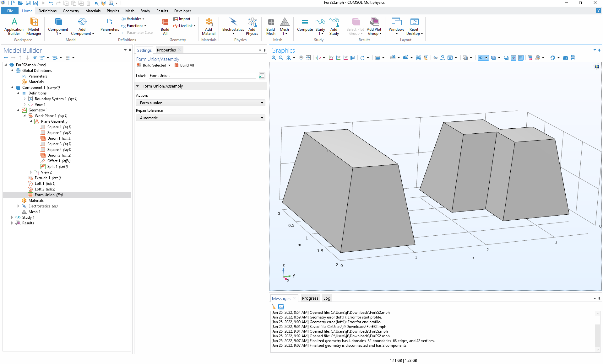Screen dimensions: 603x364
Task: Toggle wireframe rendering in the Graphics toolbar
Action: click(x=506, y=58)
